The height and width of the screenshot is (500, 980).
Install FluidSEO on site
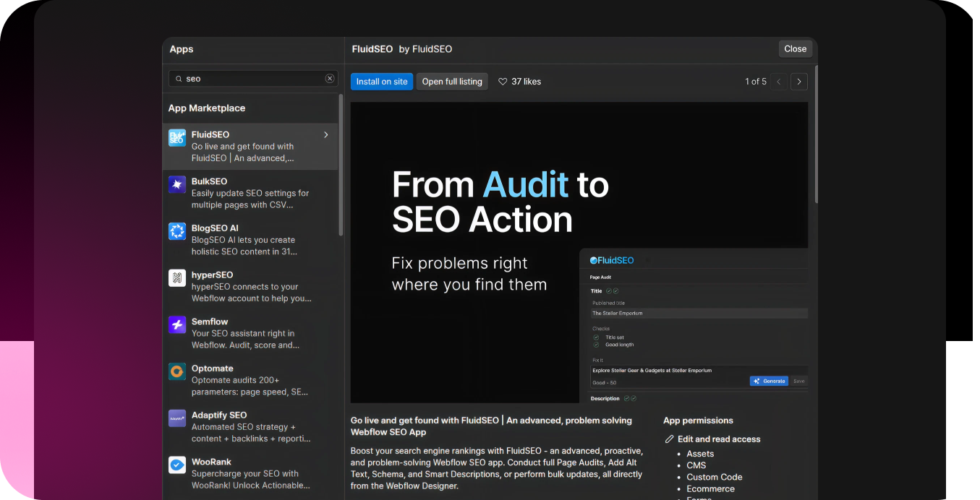382,82
